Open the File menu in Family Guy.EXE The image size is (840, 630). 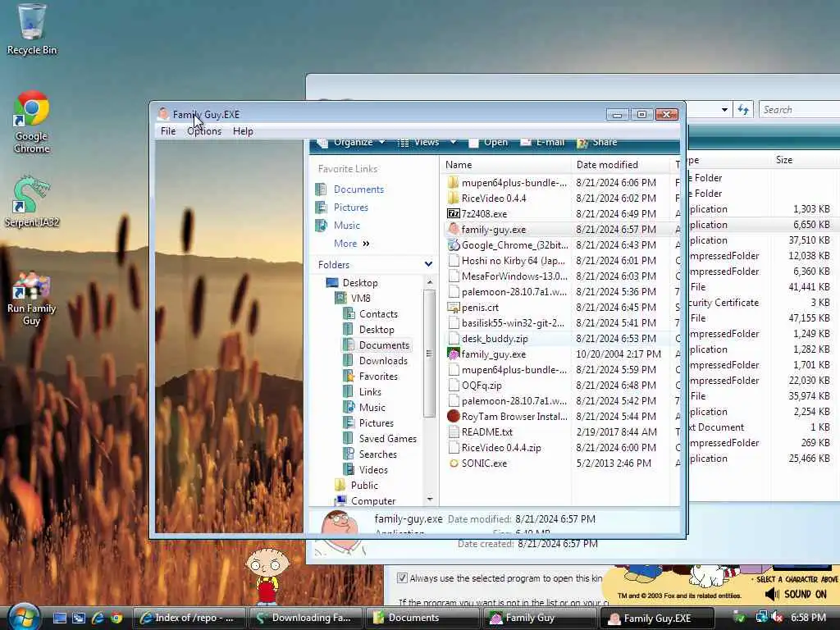[x=167, y=131]
